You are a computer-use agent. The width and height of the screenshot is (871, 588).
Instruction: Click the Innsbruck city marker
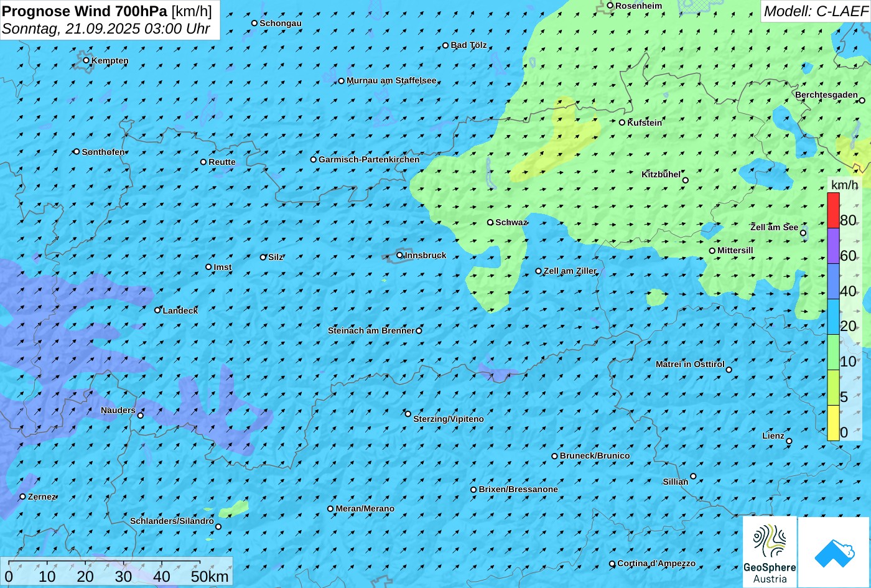coord(399,255)
